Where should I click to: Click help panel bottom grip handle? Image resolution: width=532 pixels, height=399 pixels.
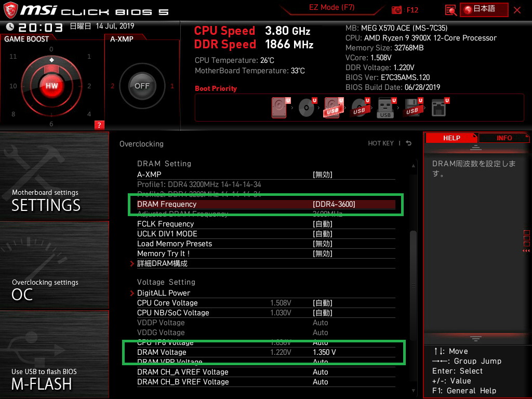pos(475,339)
